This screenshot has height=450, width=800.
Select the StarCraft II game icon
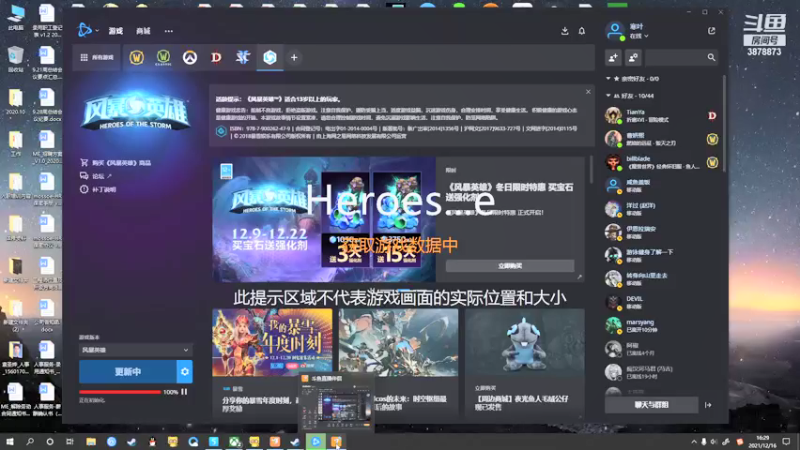(x=243, y=57)
